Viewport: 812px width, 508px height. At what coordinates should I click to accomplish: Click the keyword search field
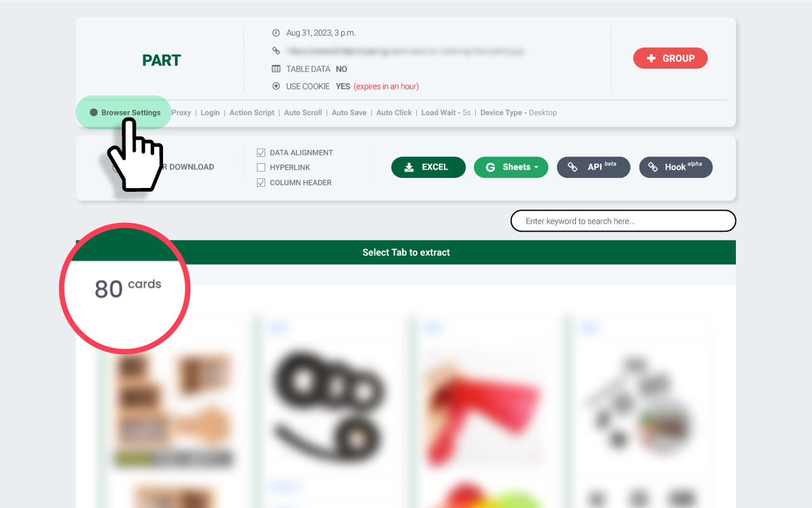point(624,221)
